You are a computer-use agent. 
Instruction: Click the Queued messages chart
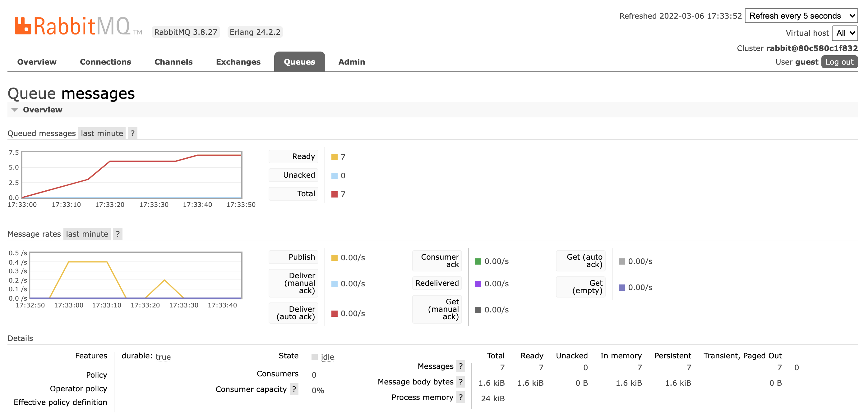[132, 175]
